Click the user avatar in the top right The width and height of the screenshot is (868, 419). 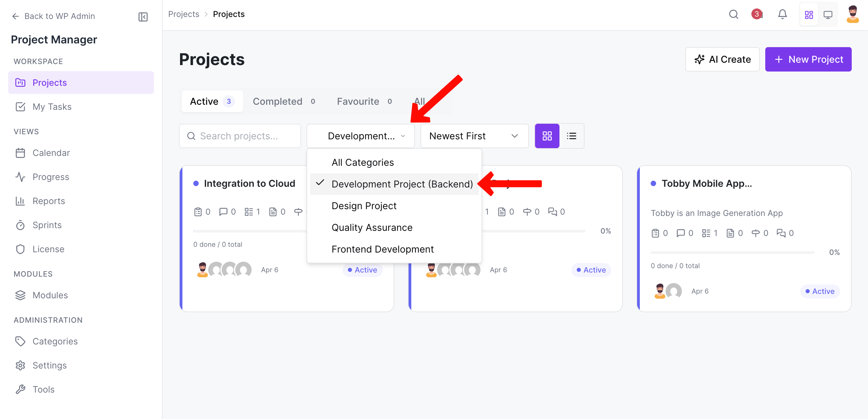853,14
